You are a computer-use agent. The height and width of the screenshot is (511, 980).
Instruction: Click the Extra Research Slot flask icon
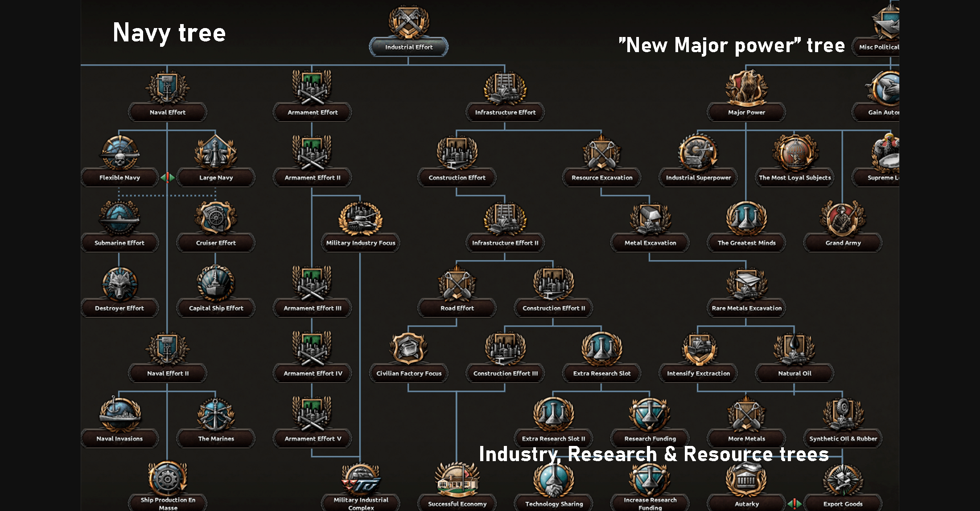(x=601, y=349)
